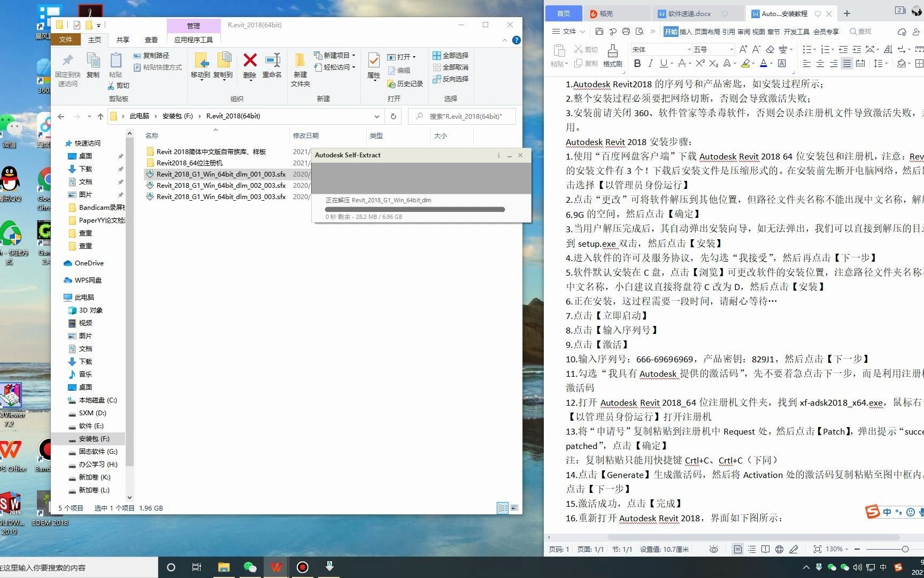This screenshot has width=924, height=578.
Task: Click the Copy icon in Explorer clipboard group
Action: [x=93, y=60]
